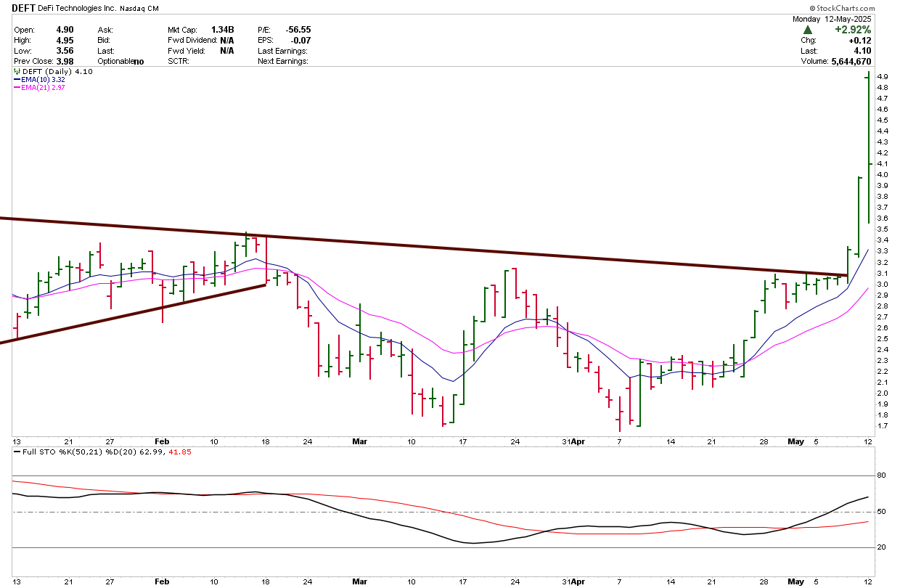Click the DEFT ticker symbol in the title
Image resolution: width=900 pixels, height=588 pixels.
(24, 9)
